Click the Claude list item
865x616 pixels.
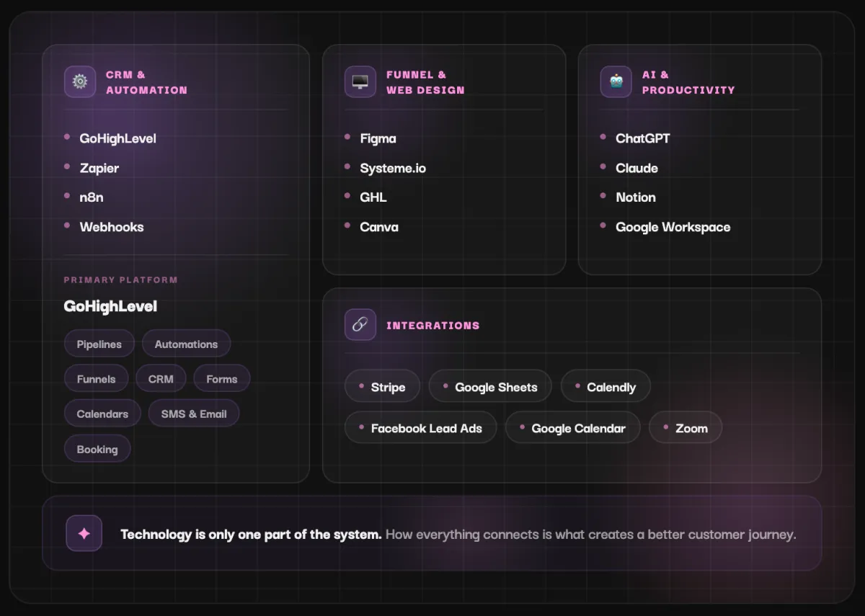[636, 168]
